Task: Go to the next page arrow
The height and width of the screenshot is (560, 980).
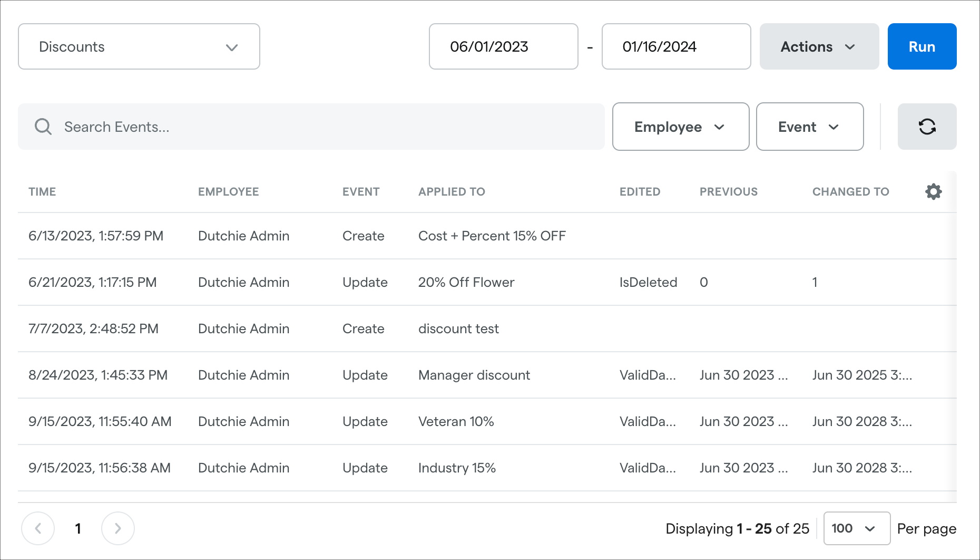Action: tap(117, 528)
